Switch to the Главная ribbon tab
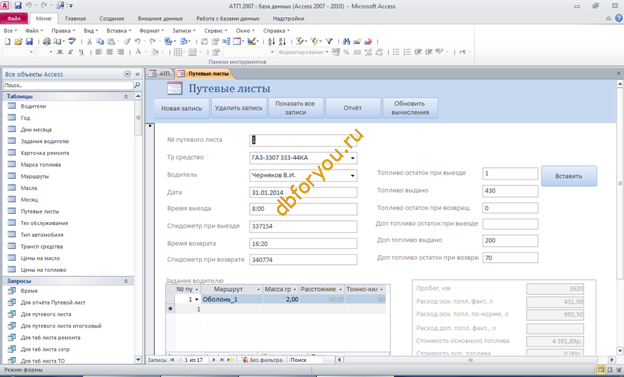This screenshot has width=624, height=377. [75, 18]
